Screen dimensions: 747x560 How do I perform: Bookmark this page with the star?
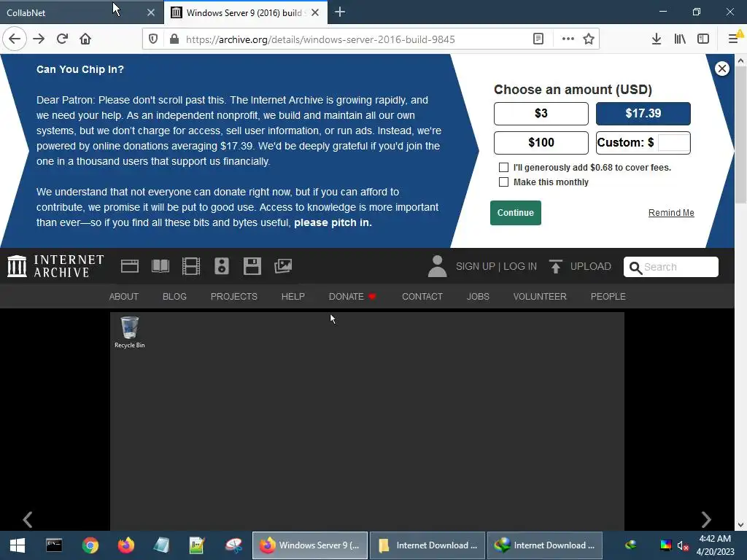tap(589, 39)
